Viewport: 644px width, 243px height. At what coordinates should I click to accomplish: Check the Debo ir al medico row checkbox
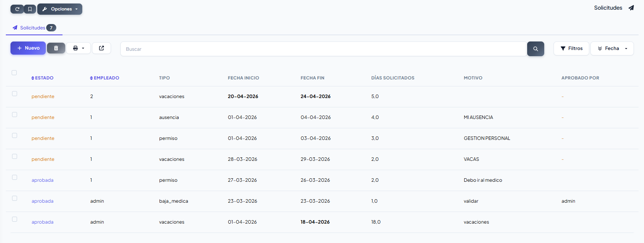point(14,177)
